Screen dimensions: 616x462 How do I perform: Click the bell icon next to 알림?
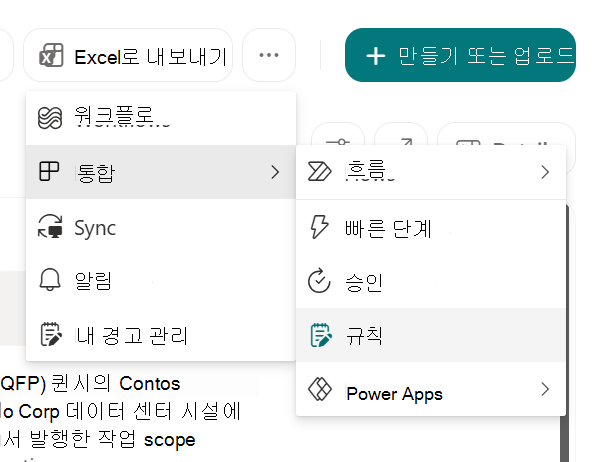(x=50, y=280)
